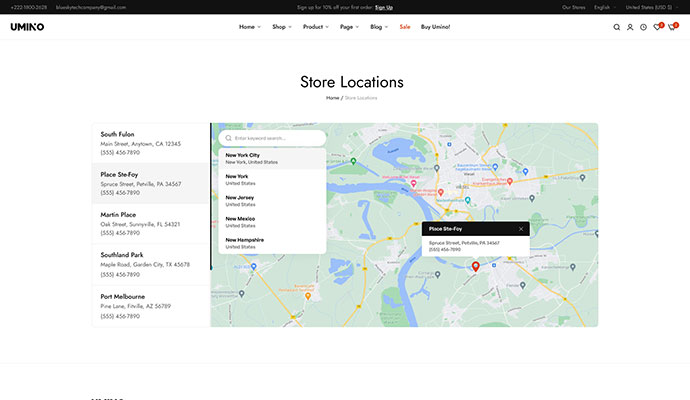Open the search icon in header
The height and width of the screenshot is (400, 690).
(x=617, y=27)
